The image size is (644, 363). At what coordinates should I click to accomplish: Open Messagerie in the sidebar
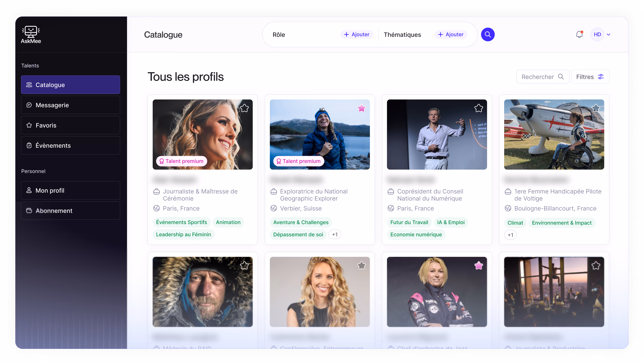[x=71, y=105]
